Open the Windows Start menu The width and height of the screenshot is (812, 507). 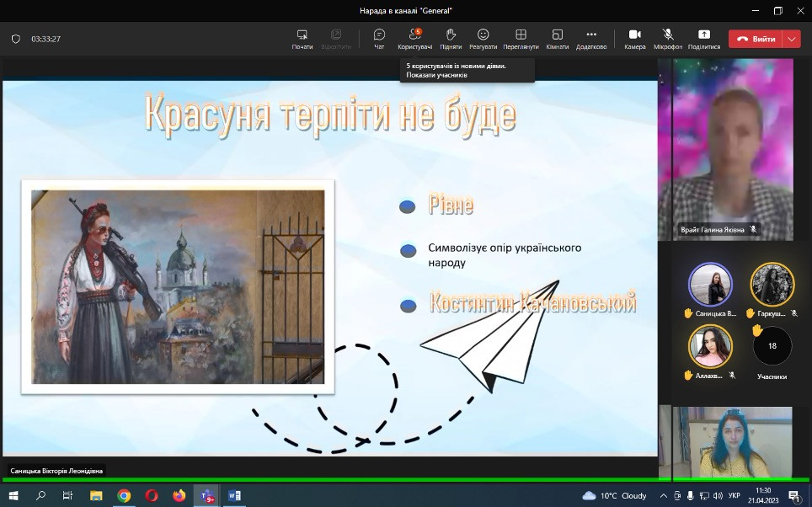(13, 495)
